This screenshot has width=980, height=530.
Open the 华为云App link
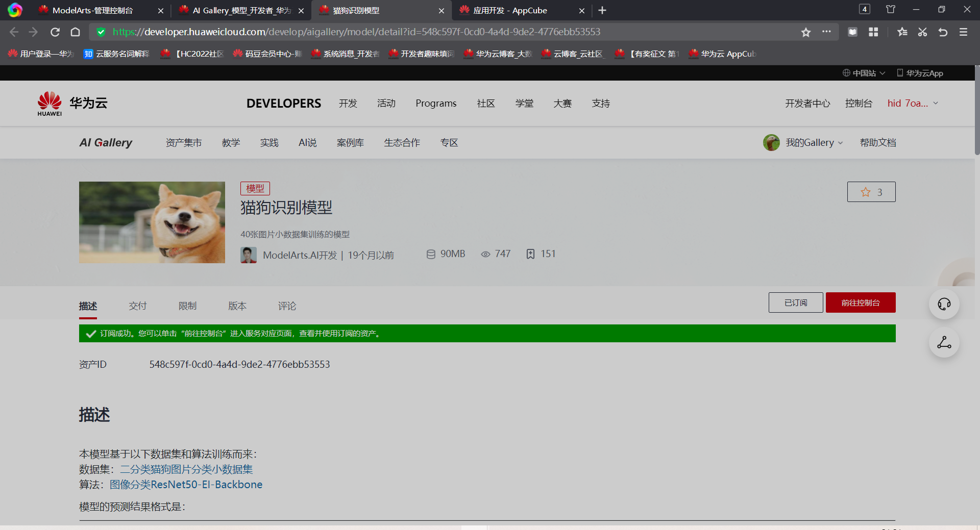point(920,73)
